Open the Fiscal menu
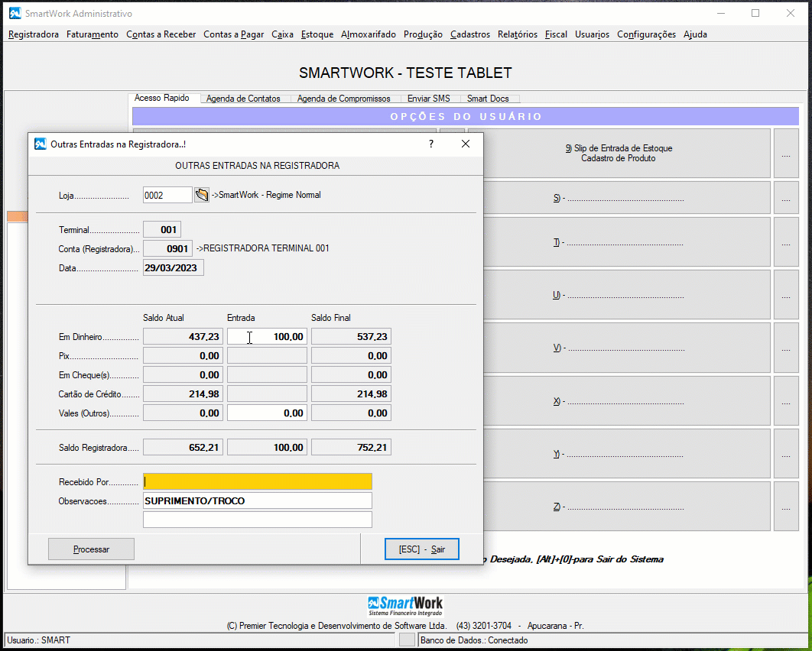The image size is (812, 651). [x=556, y=34]
